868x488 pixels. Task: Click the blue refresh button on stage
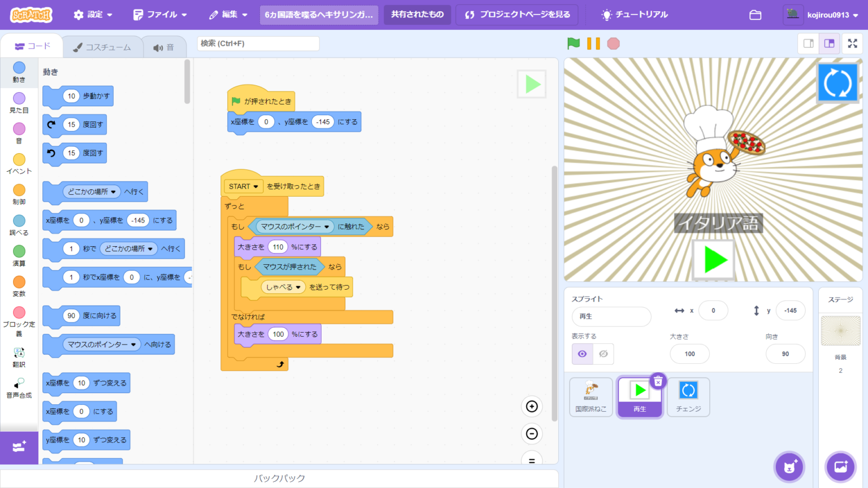pos(837,83)
